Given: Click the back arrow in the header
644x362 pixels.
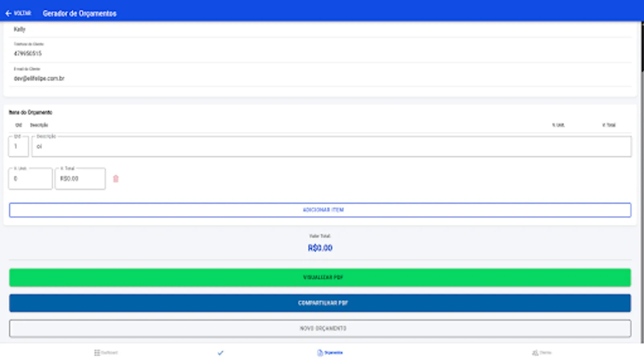Looking at the screenshot, I should 9,13.
